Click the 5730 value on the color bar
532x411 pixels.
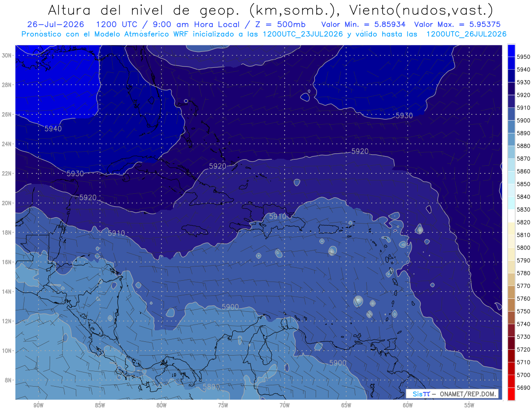tap(523, 337)
